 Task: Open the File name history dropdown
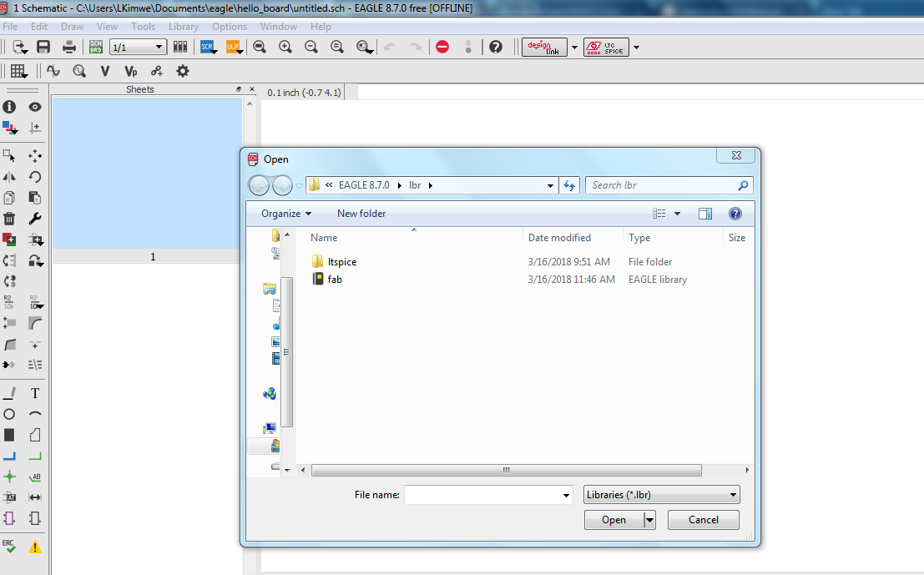pos(566,496)
